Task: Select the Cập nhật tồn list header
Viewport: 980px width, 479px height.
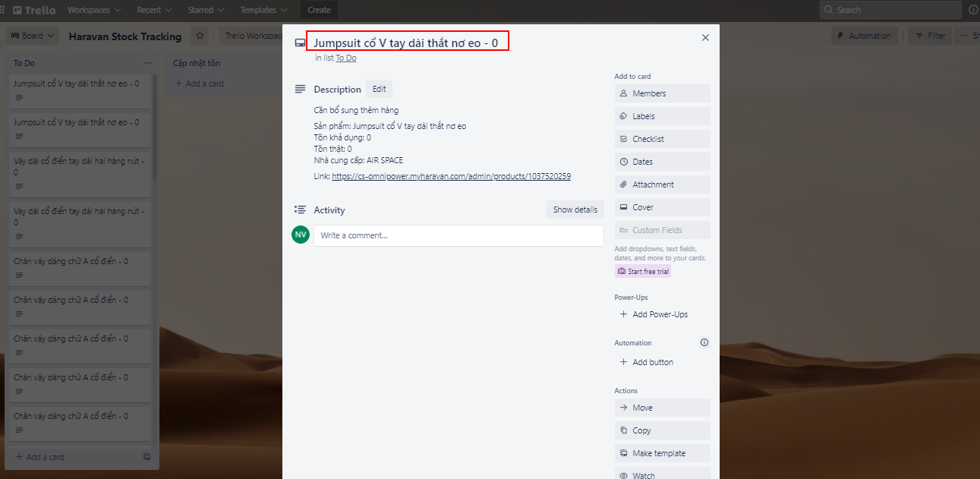Action: click(x=197, y=63)
